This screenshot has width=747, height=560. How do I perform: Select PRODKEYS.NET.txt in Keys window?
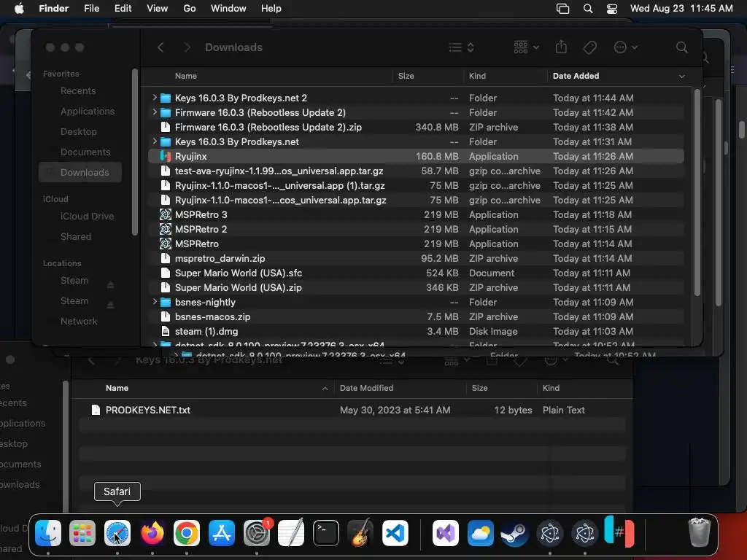(x=352, y=410)
